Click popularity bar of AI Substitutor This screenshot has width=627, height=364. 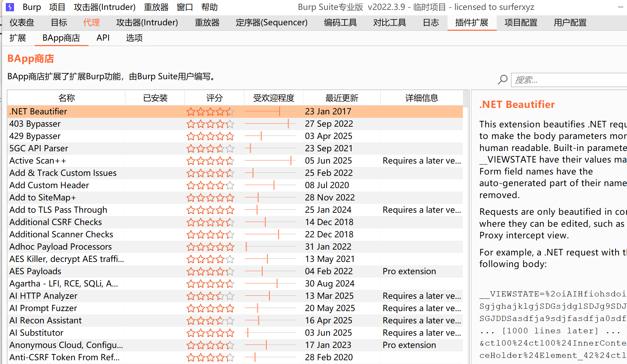coord(270,333)
